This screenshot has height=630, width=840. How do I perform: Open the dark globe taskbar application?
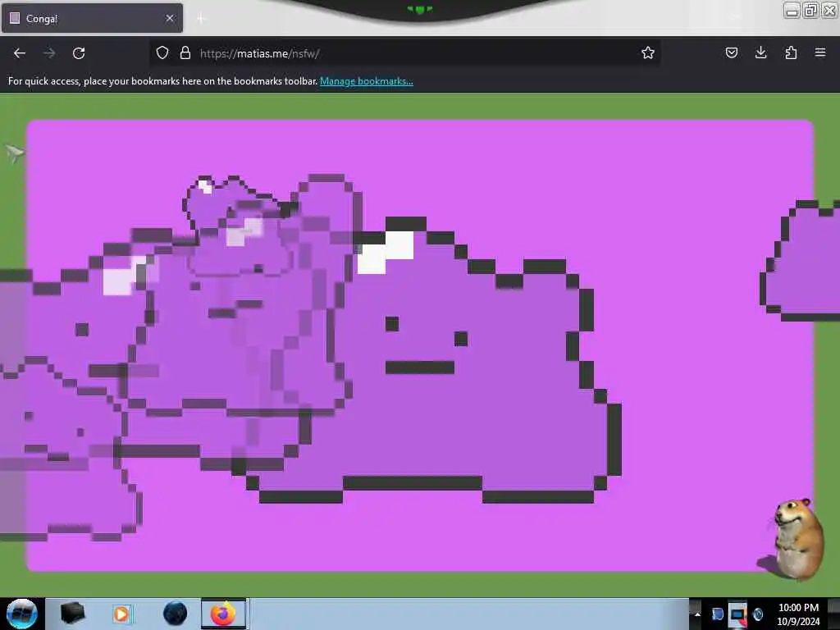click(x=175, y=614)
